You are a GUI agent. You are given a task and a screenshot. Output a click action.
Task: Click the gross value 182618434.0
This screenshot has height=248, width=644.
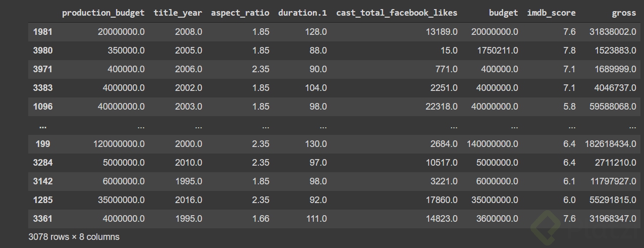[x=610, y=144]
